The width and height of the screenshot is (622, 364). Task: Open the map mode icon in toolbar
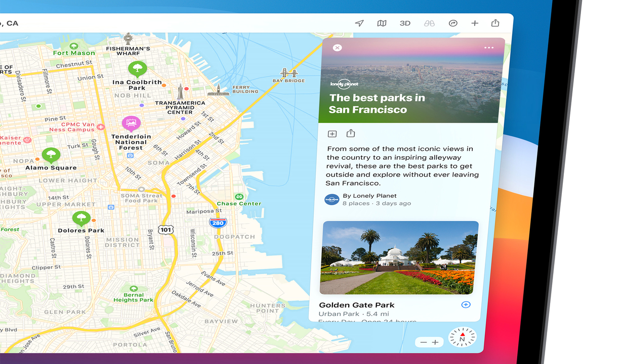(x=382, y=23)
